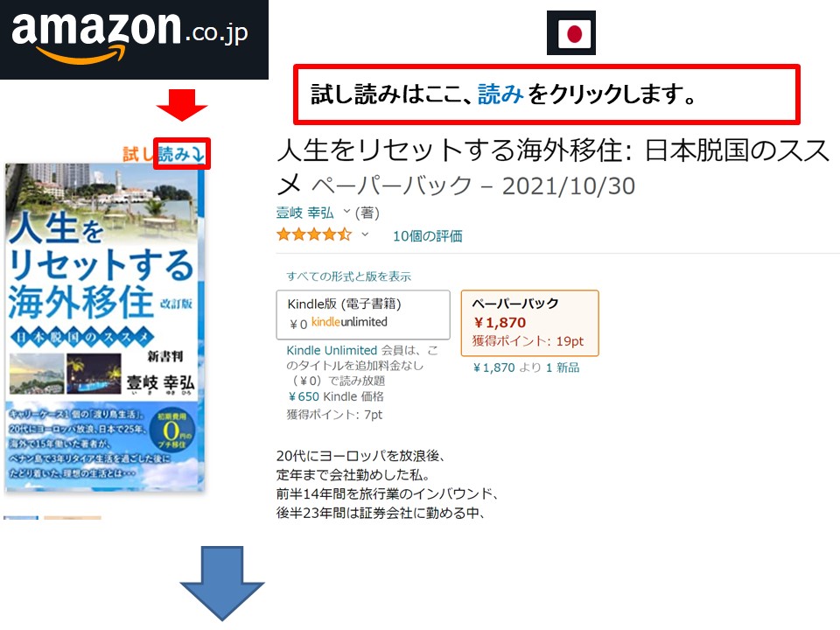This screenshot has height=630, width=840.
Task: Click the 試し読み look-inside link
Action: click(164, 154)
